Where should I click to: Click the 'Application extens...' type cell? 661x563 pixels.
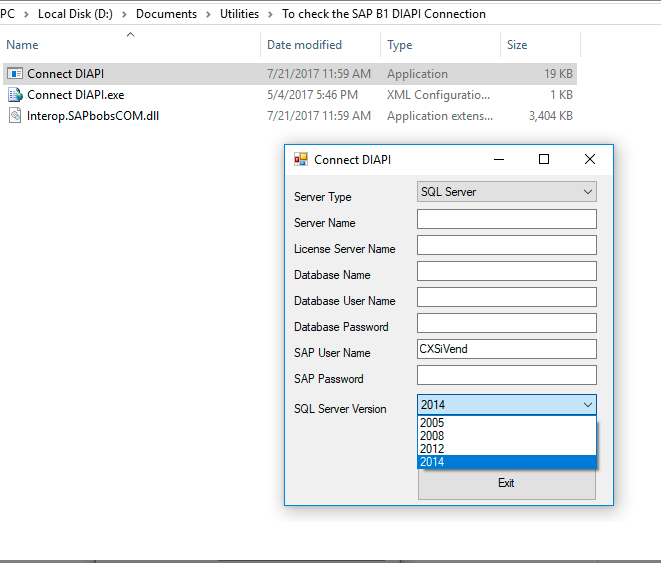[x=440, y=115]
